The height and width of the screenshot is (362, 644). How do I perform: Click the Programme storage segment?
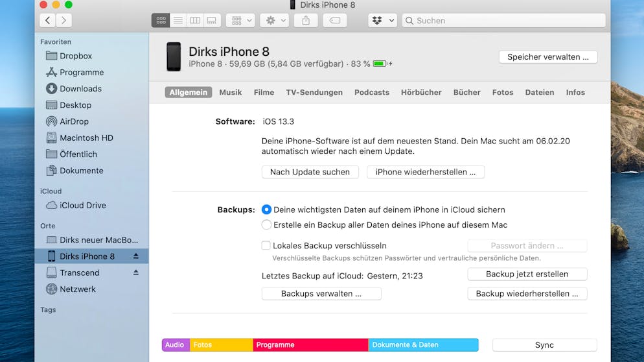point(310,344)
